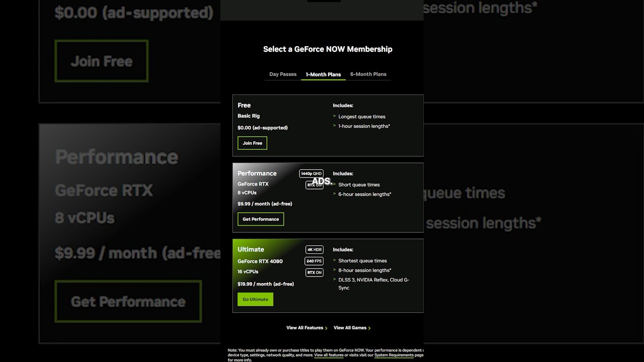Click the sharp '8 vCPUs' text in the Performance card
Screen dimensions: 644x362
pyautogui.click(x=247, y=193)
